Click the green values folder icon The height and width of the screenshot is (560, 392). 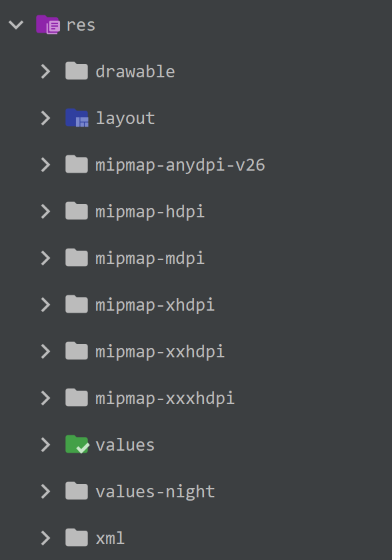pyautogui.click(x=77, y=444)
